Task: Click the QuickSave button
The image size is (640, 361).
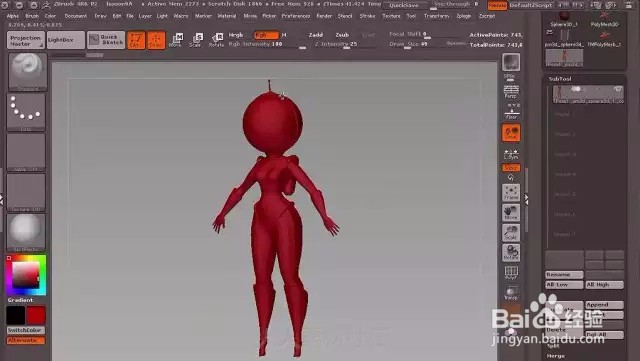Action: tap(403, 5)
